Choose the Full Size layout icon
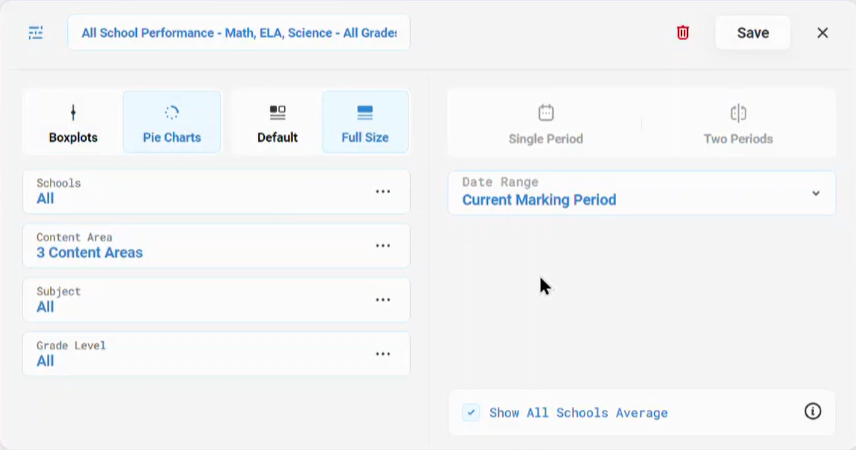Screen dimensions: 856x450 tap(365, 112)
